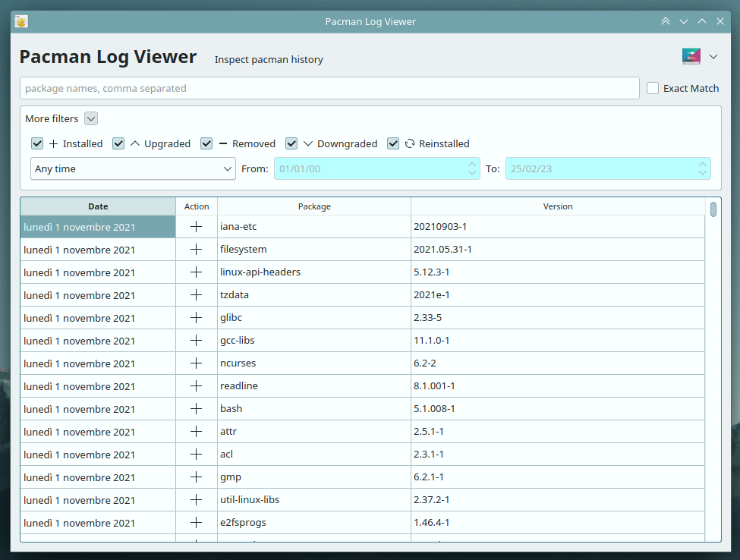
Task: Open the Any time period dropdown
Action: click(133, 168)
